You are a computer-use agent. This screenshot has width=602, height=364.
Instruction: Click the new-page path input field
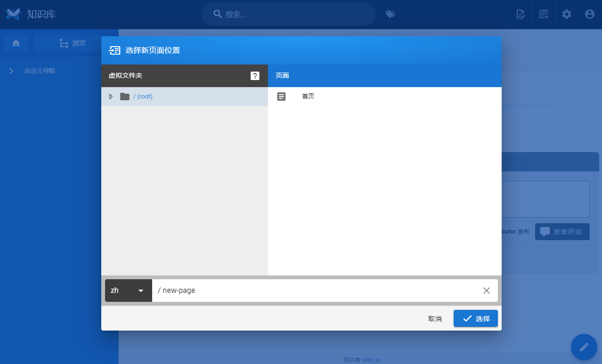coord(316,291)
